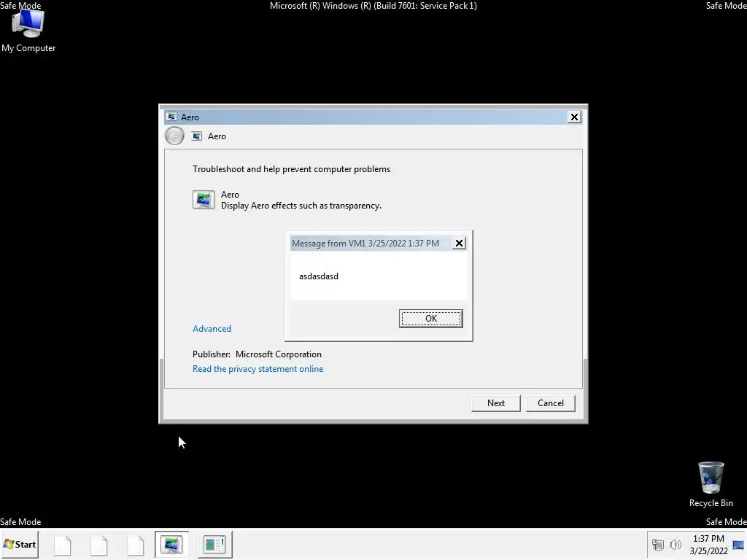
Task: Click the third blank taskbar document icon
Action: (136, 545)
